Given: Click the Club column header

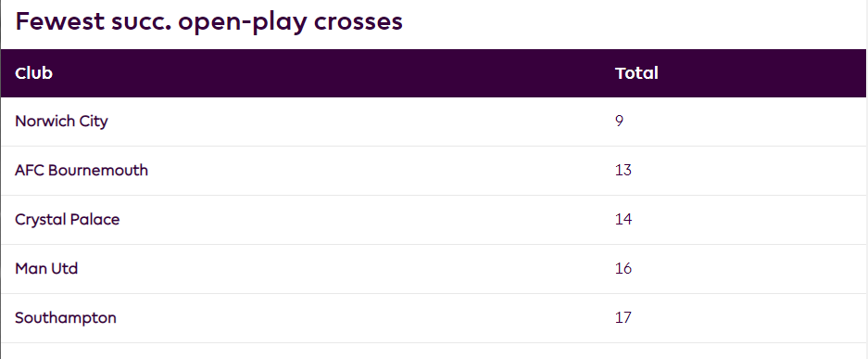Looking at the screenshot, I should pos(33,73).
